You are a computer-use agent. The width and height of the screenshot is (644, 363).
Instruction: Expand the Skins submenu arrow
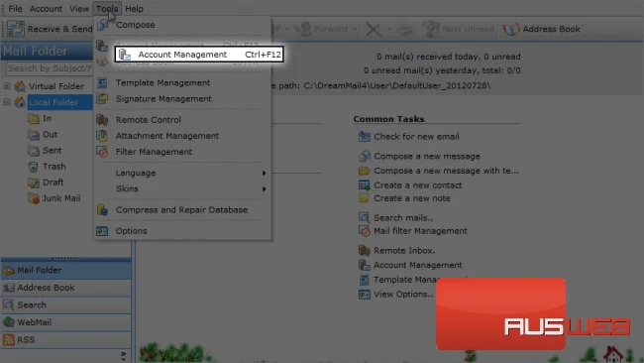click(x=265, y=189)
